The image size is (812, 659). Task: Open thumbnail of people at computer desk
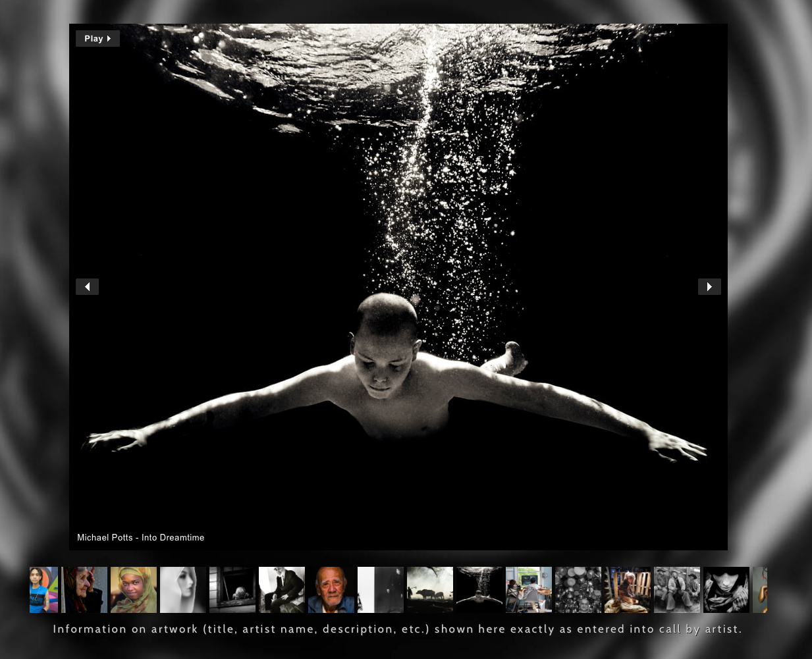[529, 590]
